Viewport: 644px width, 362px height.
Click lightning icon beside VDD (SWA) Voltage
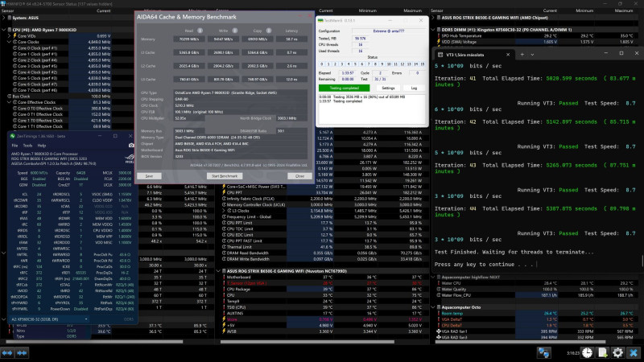coord(438,42)
